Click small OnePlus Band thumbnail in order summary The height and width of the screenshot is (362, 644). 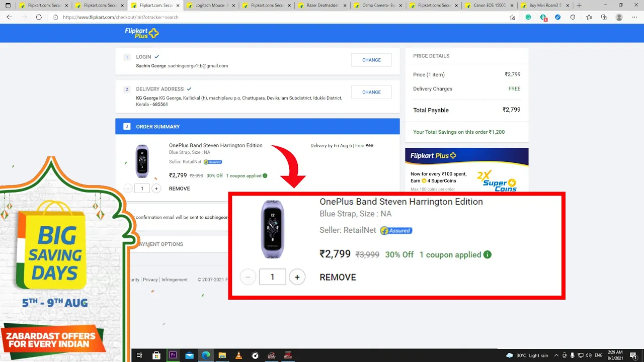[x=142, y=161]
